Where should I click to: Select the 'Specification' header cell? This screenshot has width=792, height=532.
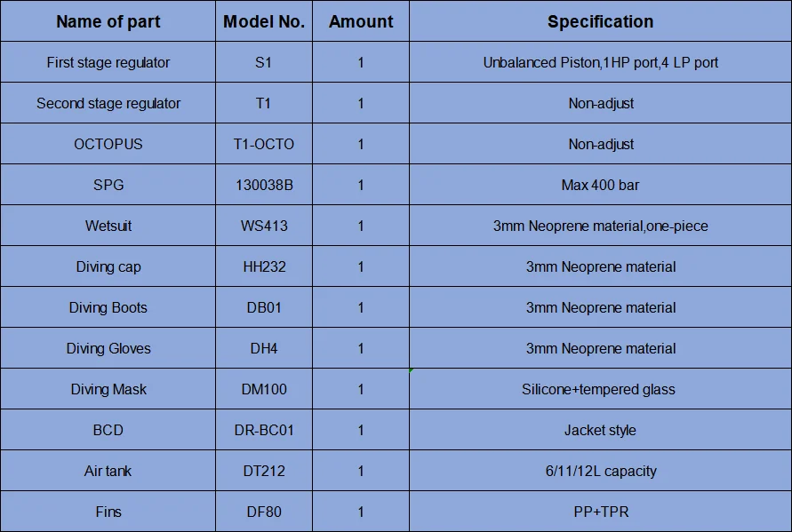pos(600,22)
